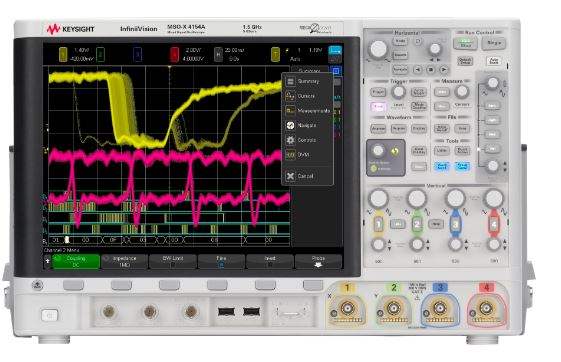Push the Single acquisition key
This screenshot has width=561, height=362.
493,43
